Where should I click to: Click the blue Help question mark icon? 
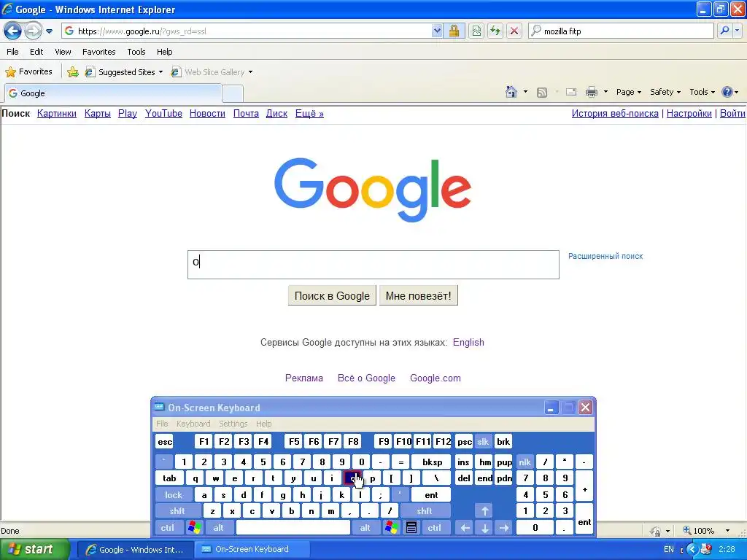pos(727,92)
